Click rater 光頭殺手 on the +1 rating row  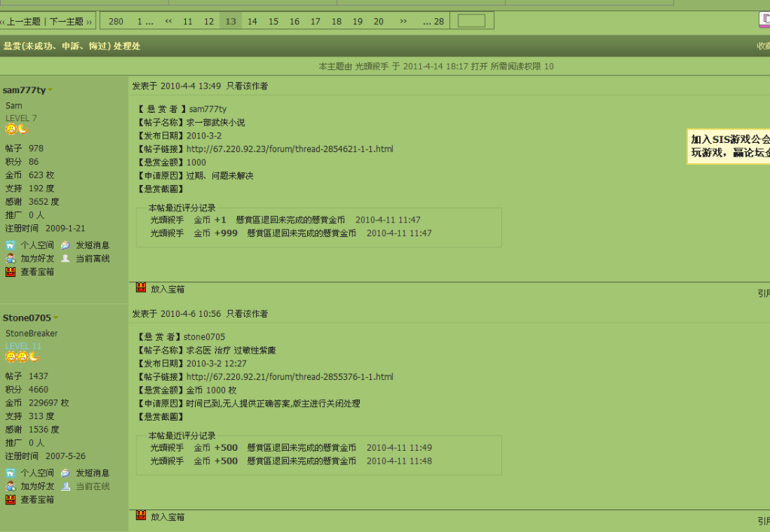click(167, 220)
